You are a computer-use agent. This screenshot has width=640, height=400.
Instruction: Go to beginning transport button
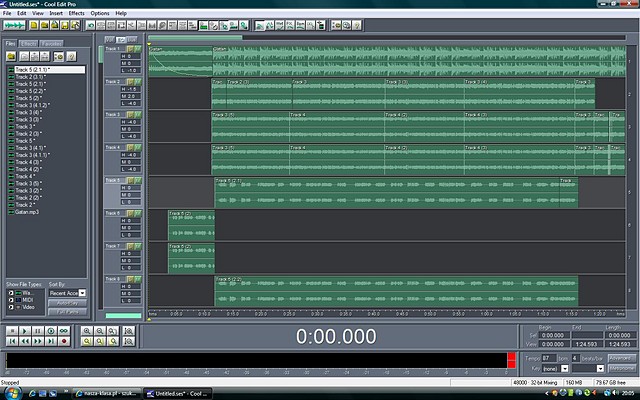(x=12, y=341)
